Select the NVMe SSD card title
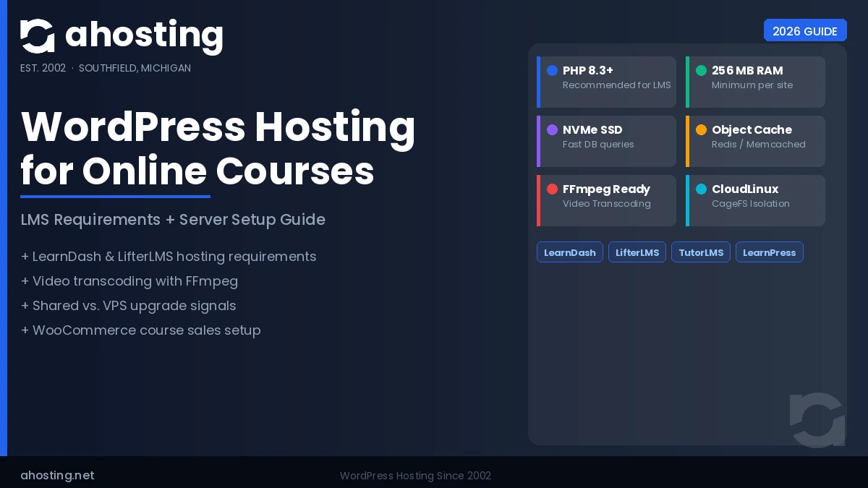Viewport: 868px width, 488px height. click(x=592, y=130)
